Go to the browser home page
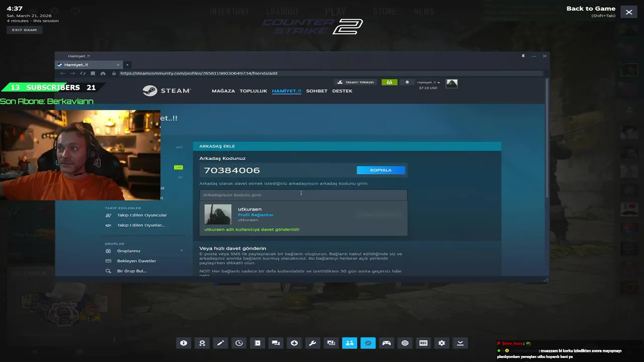Image resolution: width=644 pixels, height=362 pixels. (103, 73)
